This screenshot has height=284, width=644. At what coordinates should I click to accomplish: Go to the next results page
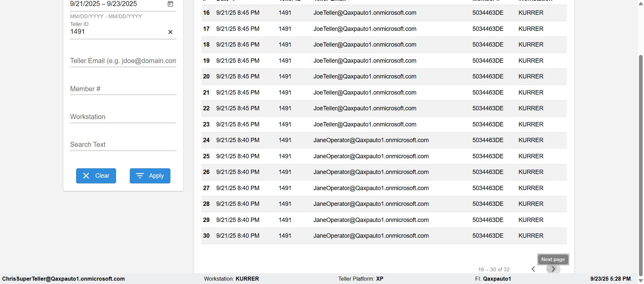click(x=553, y=269)
